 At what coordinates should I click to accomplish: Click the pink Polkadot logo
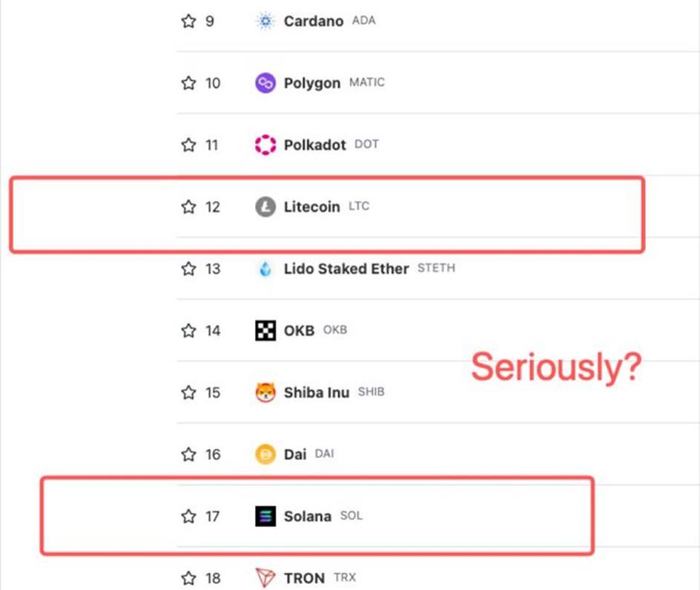point(265,145)
